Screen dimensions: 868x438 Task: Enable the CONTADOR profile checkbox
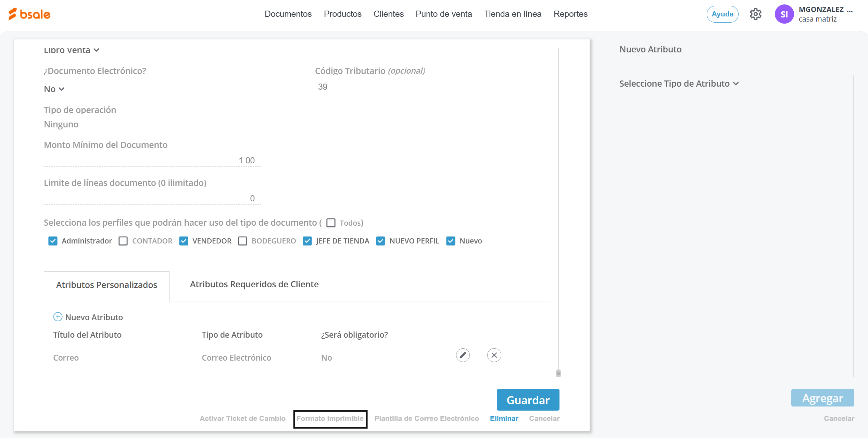123,241
